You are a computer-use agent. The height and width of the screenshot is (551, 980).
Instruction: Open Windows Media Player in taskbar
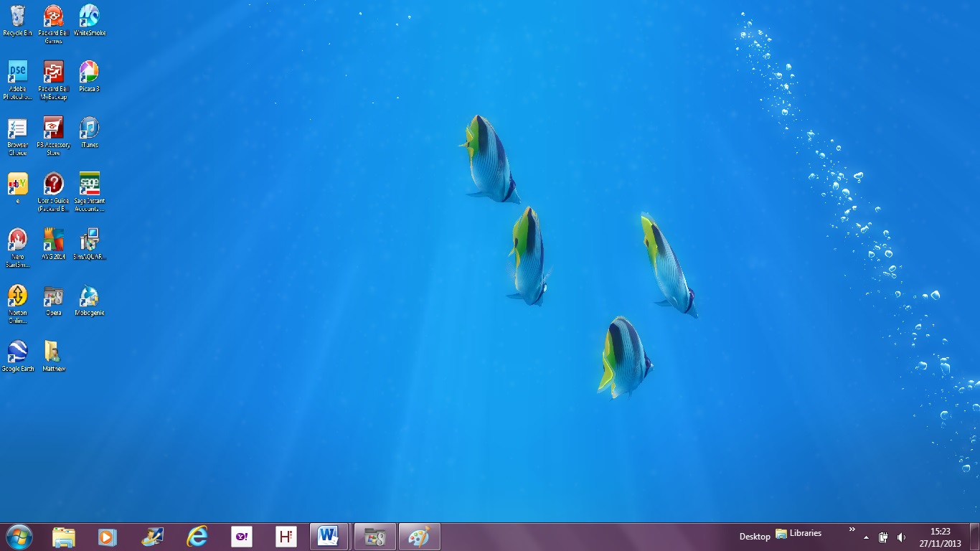107,537
